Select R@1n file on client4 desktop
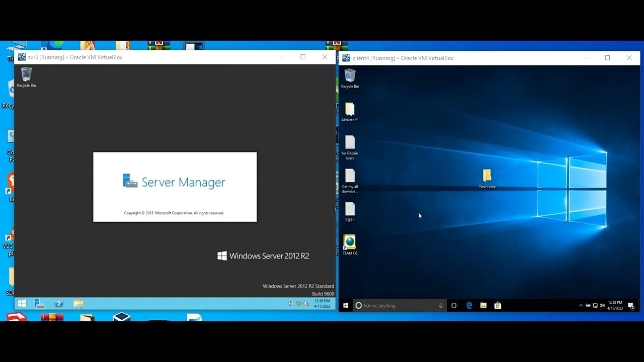Image resolution: width=644 pixels, height=362 pixels. 350,212
